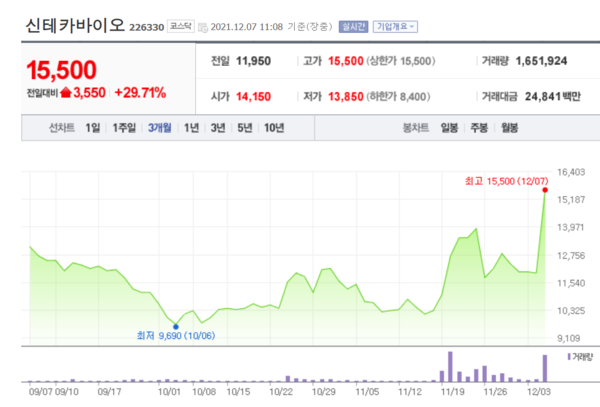Switch chart range to 10년
The image size is (600, 407).
[x=274, y=128]
